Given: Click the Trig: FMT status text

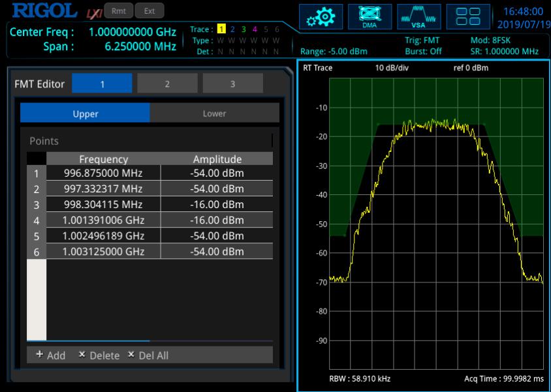Looking at the screenshot, I should 422,40.
